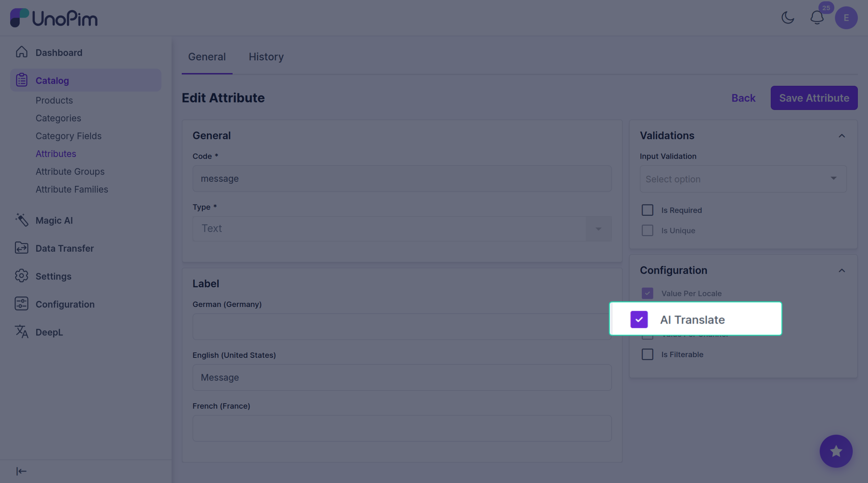Check the Is Filterable checkbox

click(647, 354)
